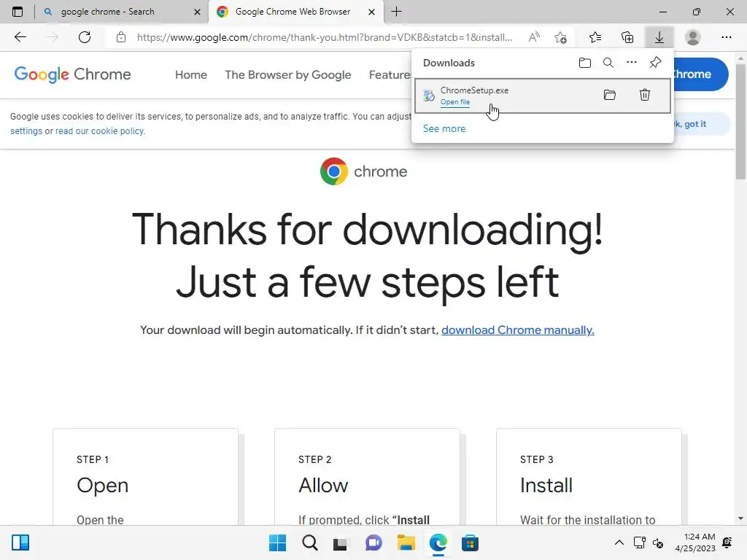Screen dimensions: 747x560
Task: Open taskbar Search
Action: pos(309,542)
